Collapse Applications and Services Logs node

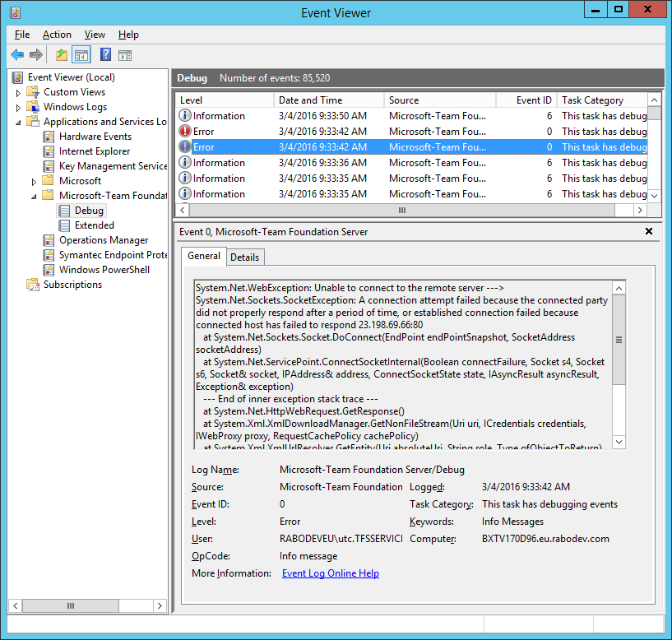[x=18, y=123]
